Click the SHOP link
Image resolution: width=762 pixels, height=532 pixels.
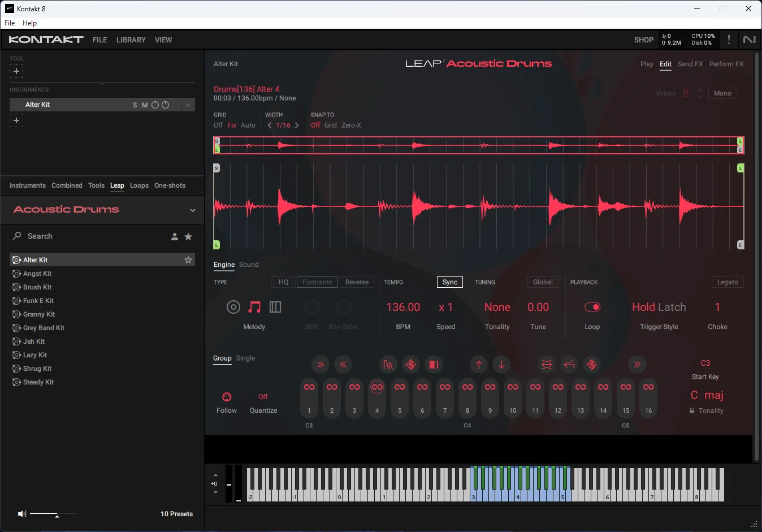pos(644,40)
